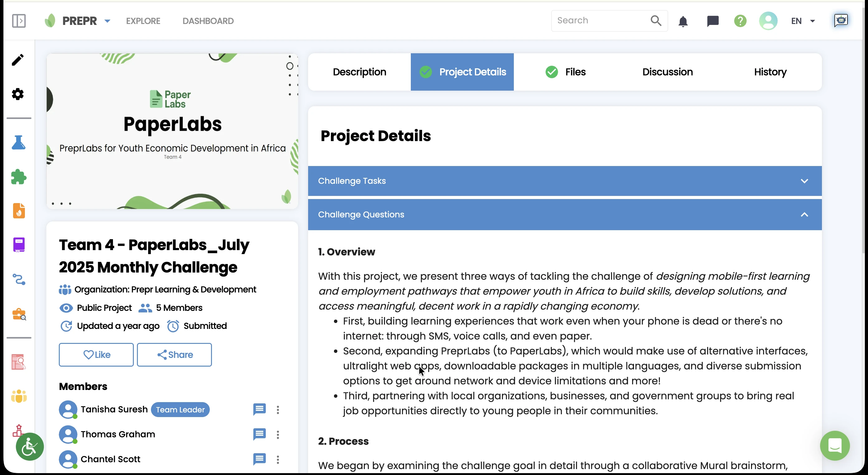Open the EN language dropdown
Viewport: 868px width, 475px height.
click(x=803, y=21)
